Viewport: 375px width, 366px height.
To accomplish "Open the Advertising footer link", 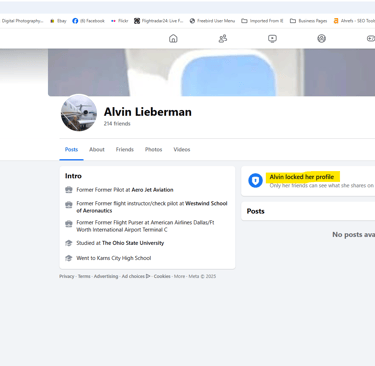I will tap(106, 276).
